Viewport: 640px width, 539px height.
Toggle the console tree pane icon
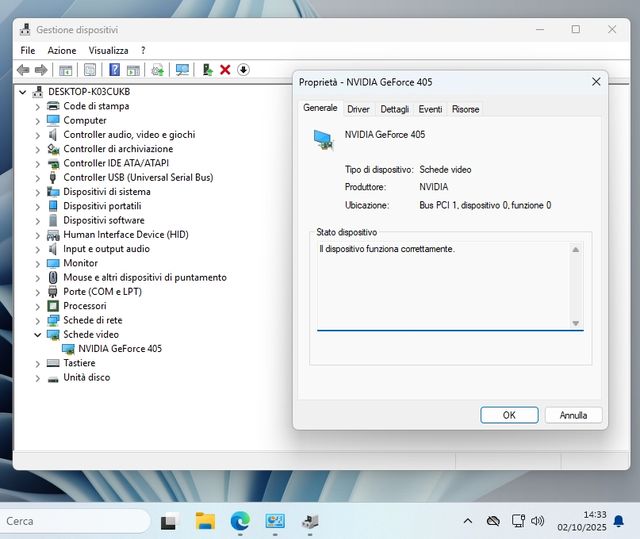[65, 70]
